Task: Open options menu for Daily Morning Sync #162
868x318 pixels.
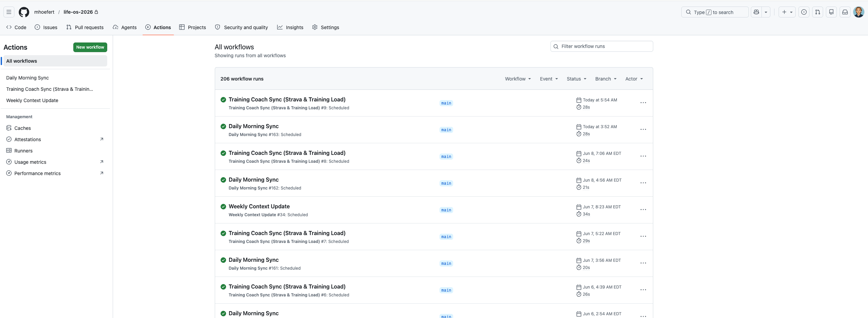Action: point(643,183)
